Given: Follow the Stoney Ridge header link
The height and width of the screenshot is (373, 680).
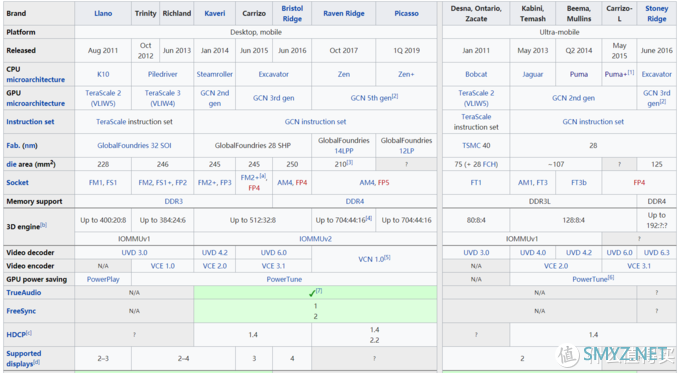Looking at the screenshot, I should point(657,13).
